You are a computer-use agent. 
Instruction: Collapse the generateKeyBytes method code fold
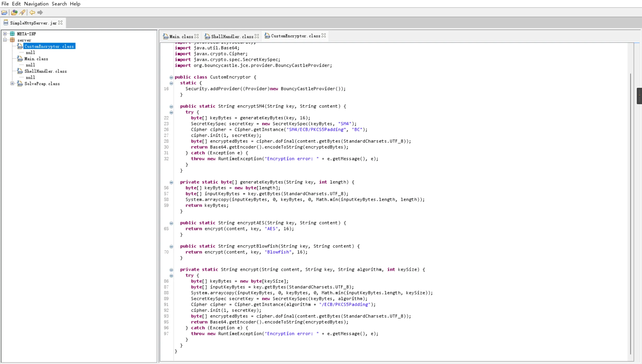pos(171,182)
